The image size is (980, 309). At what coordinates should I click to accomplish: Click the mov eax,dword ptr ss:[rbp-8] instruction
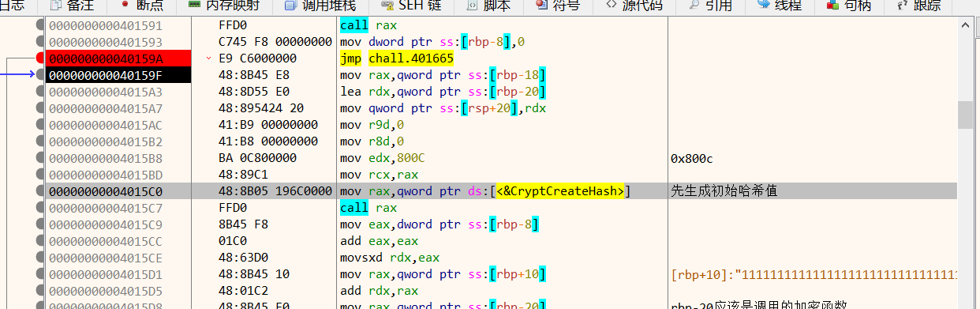(x=440, y=224)
